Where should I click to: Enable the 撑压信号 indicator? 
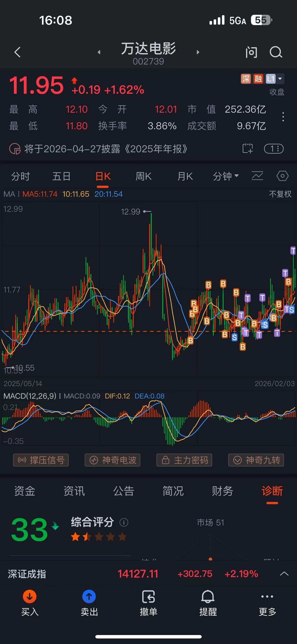point(41,460)
